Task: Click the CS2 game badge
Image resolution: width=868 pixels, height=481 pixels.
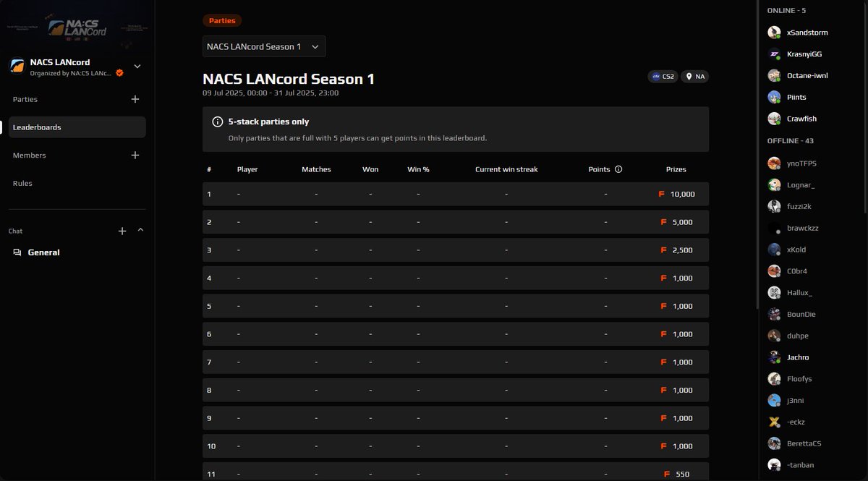Action: click(663, 76)
